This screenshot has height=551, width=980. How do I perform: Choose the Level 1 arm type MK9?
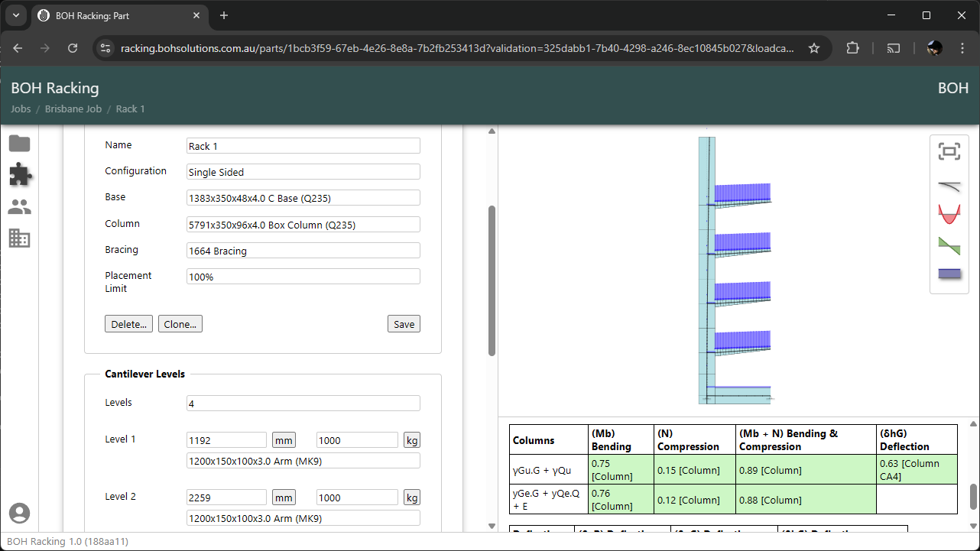(303, 460)
